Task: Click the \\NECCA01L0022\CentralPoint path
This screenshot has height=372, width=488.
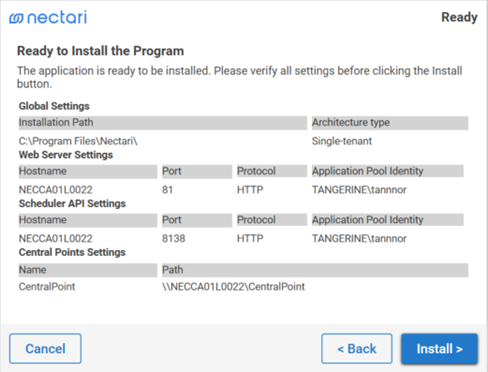Action: pos(233,287)
